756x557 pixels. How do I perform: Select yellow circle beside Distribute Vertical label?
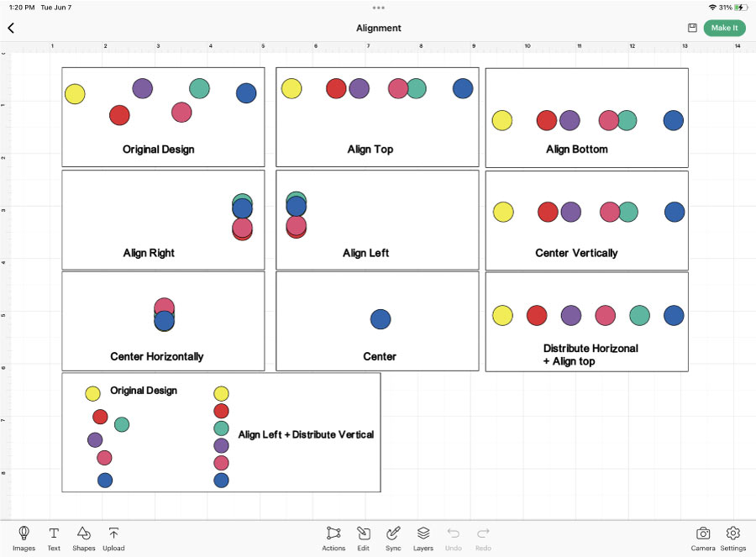point(221,393)
